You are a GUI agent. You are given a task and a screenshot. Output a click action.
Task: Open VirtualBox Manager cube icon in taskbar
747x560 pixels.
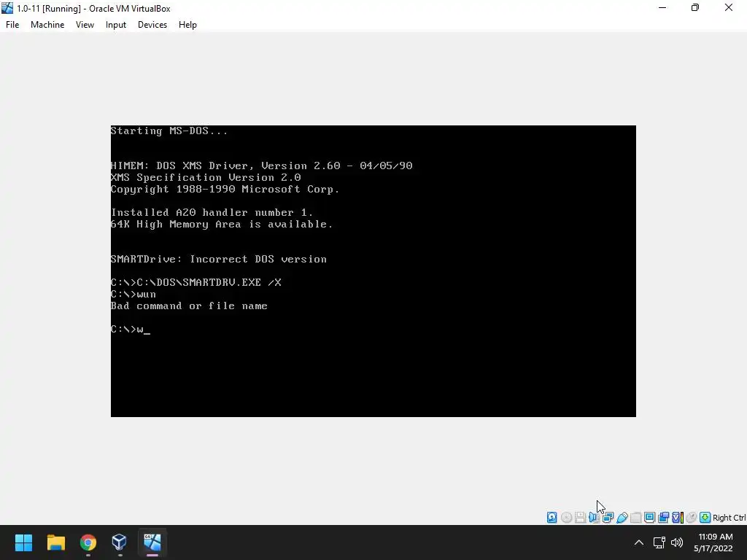[119, 542]
